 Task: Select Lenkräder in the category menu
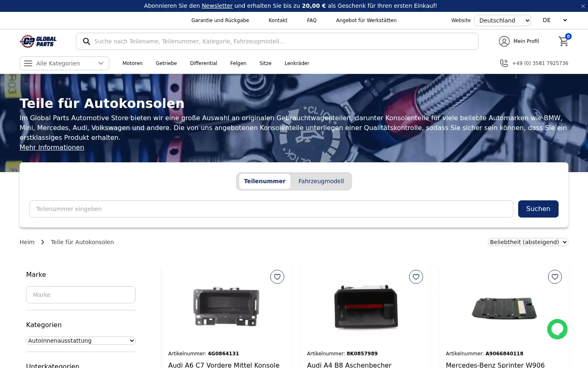(297, 63)
